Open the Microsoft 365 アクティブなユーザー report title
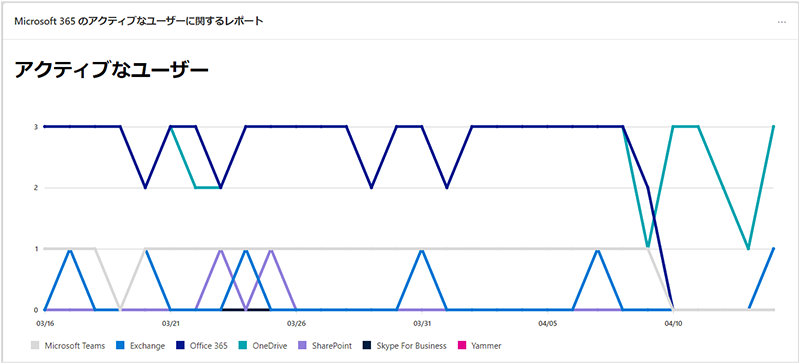 pyautogui.click(x=139, y=22)
